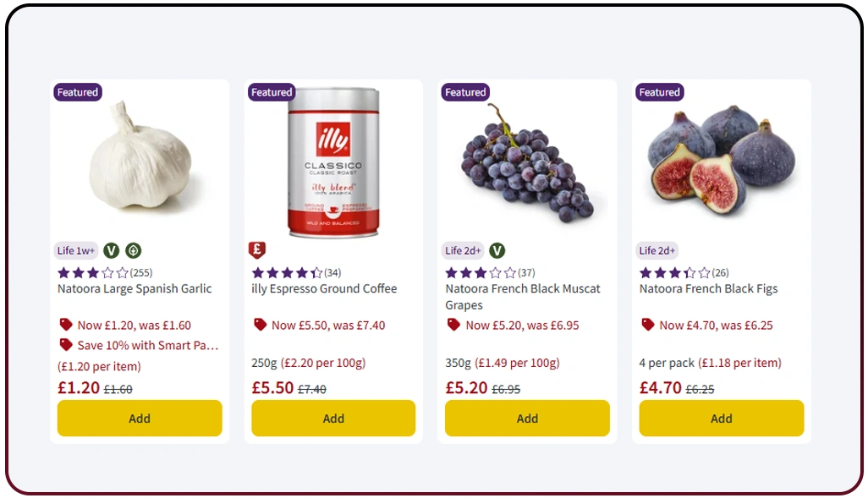
Task: Click the price tag icon on grapes Now £5.20 offer
Action: 456,325
